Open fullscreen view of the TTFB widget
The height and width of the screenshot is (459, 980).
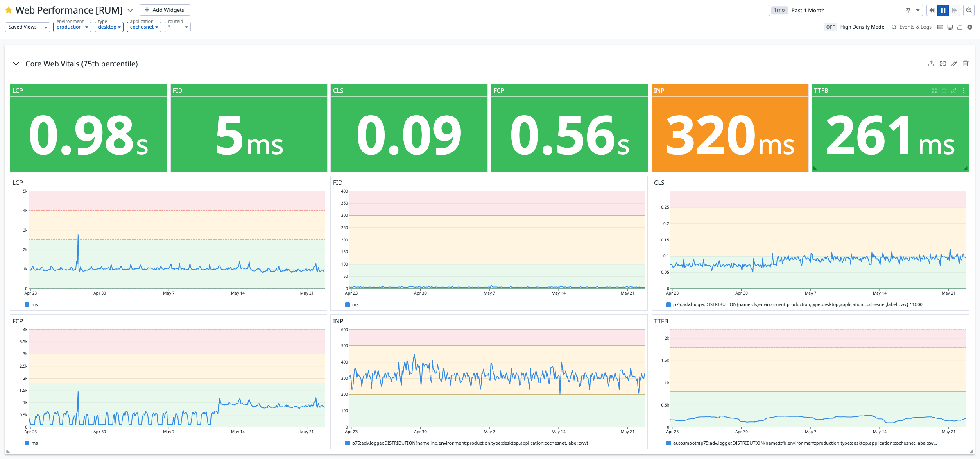tap(934, 91)
